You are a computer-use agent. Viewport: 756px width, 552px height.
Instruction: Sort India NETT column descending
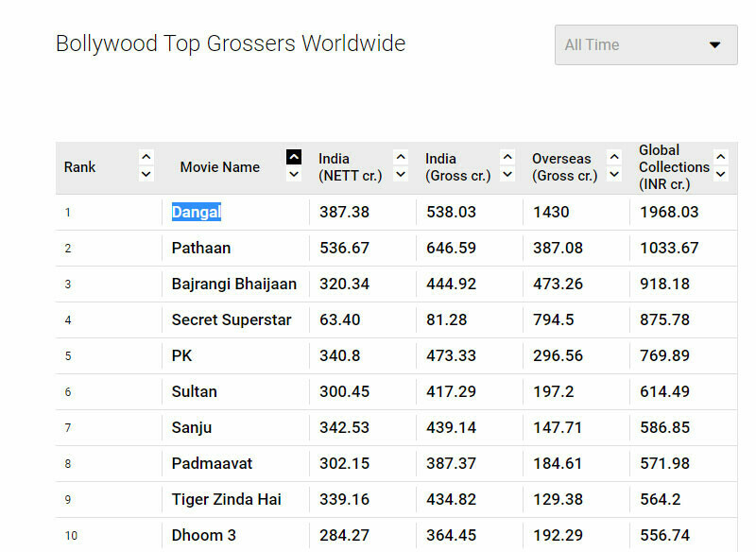click(x=401, y=175)
